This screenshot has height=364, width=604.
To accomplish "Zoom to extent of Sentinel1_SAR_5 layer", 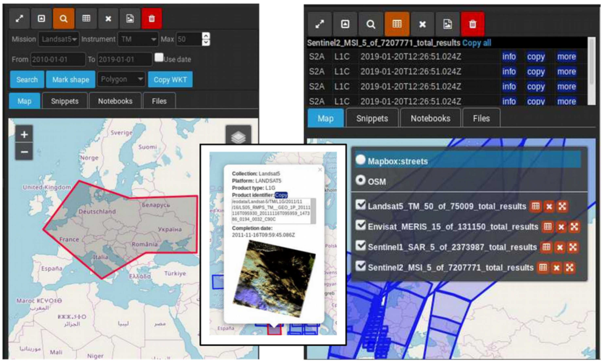I will pyautogui.click(x=573, y=247).
